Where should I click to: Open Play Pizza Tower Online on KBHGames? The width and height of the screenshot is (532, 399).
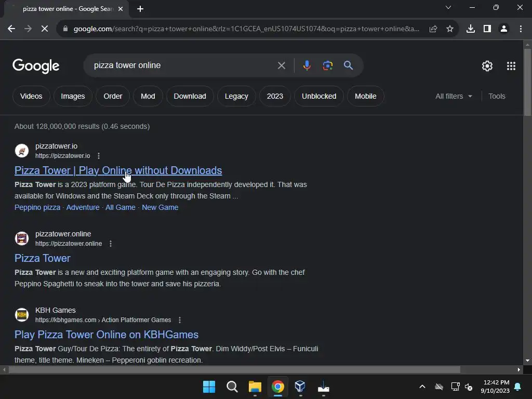coord(107,335)
